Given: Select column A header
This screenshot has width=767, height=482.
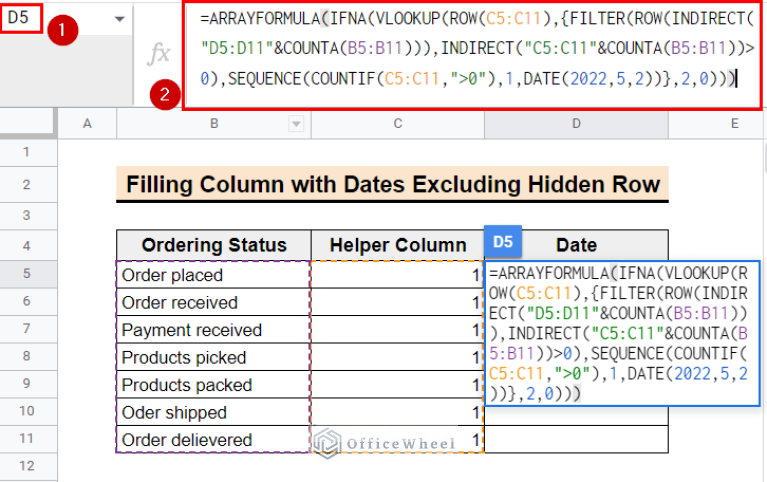Looking at the screenshot, I should pyautogui.click(x=87, y=124).
